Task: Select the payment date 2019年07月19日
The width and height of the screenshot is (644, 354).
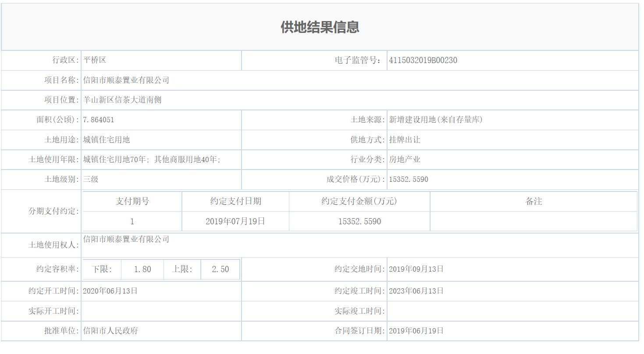Action: tap(235, 221)
